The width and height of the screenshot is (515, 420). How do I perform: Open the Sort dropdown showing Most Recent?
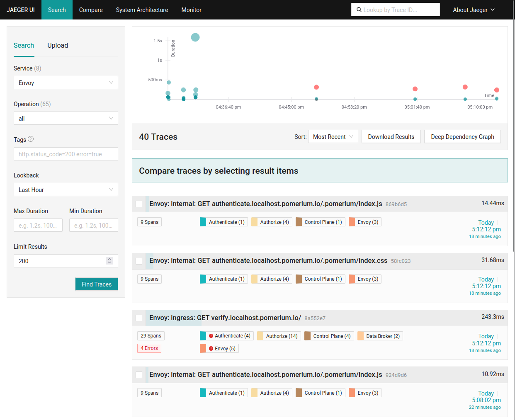pos(333,137)
